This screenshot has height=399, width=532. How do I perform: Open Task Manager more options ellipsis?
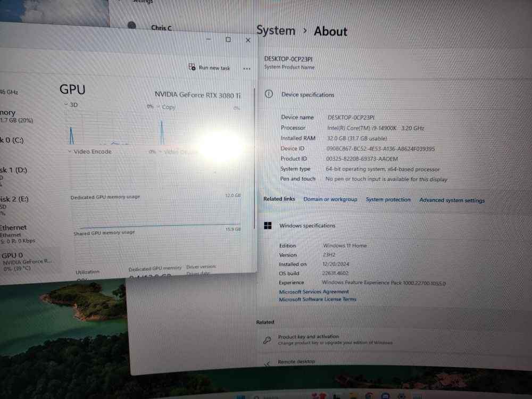[x=247, y=69]
